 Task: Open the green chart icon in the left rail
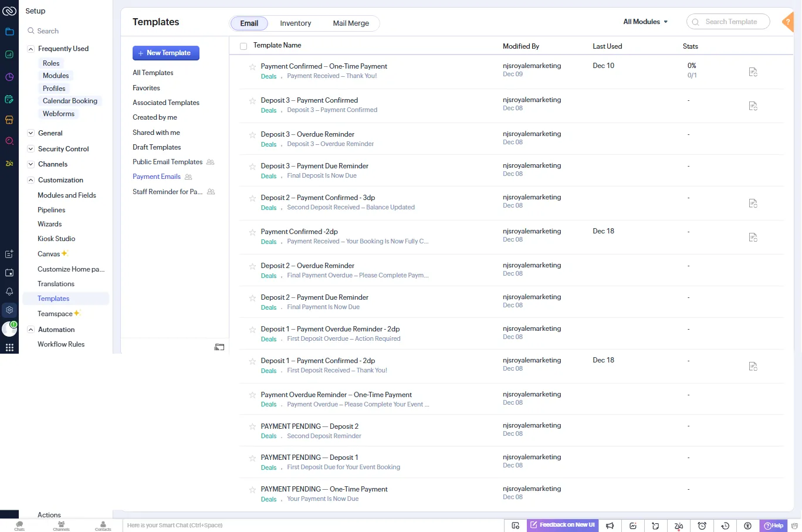(9, 55)
